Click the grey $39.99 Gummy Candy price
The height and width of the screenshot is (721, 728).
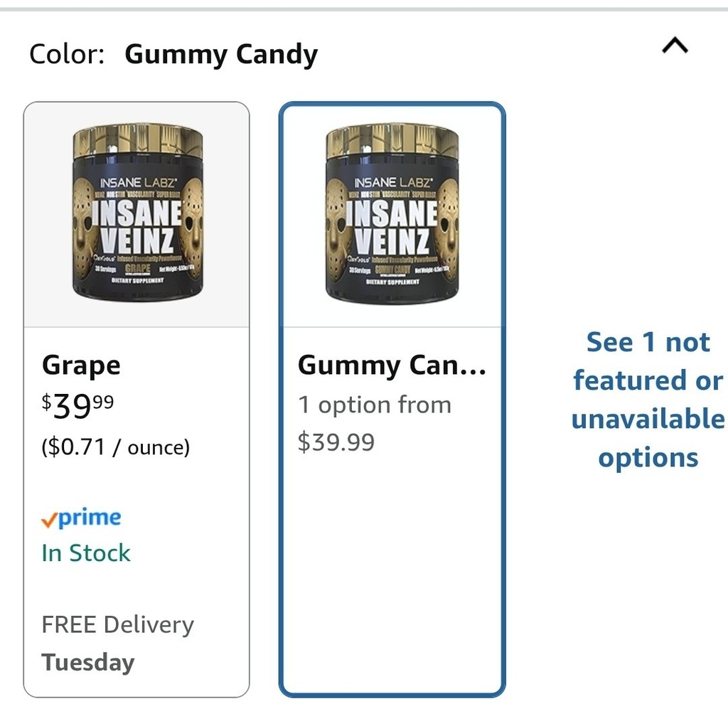point(336,442)
